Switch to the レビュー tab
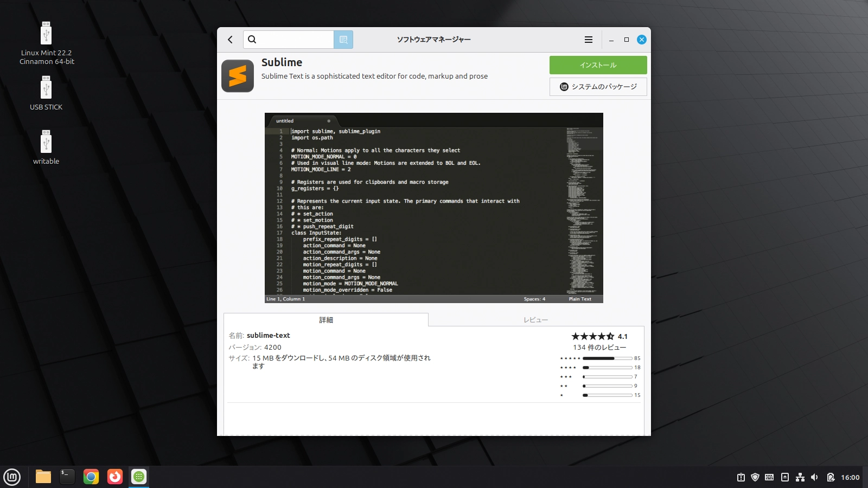Image resolution: width=868 pixels, height=488 pixels. pos(536,320)
